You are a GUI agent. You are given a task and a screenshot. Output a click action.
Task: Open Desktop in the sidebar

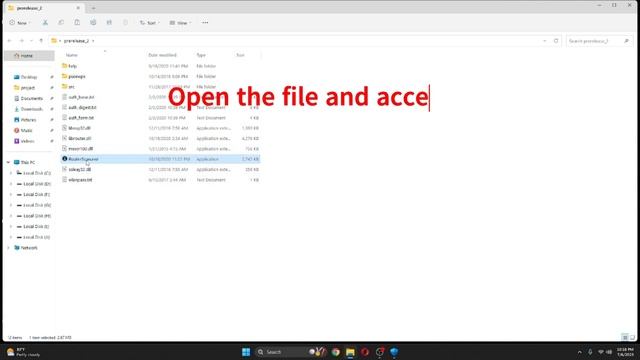click(x=29, y=77)
